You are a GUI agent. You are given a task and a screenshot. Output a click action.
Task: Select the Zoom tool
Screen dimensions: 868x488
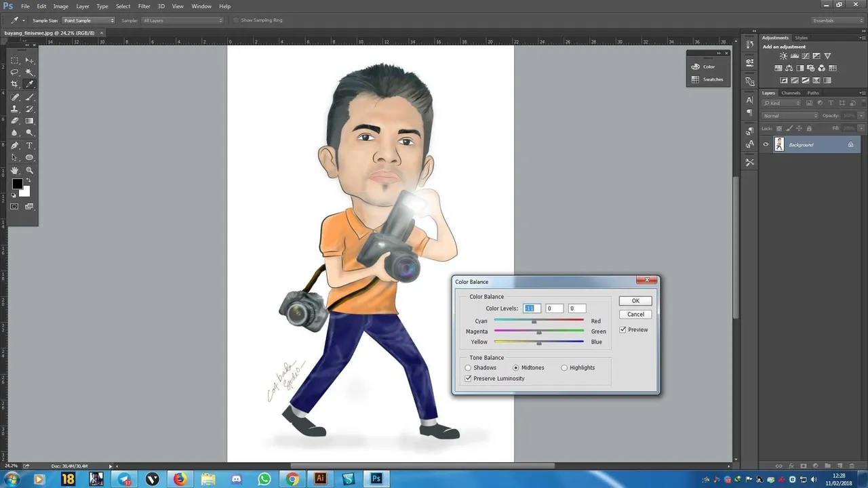tap(30, 170)
